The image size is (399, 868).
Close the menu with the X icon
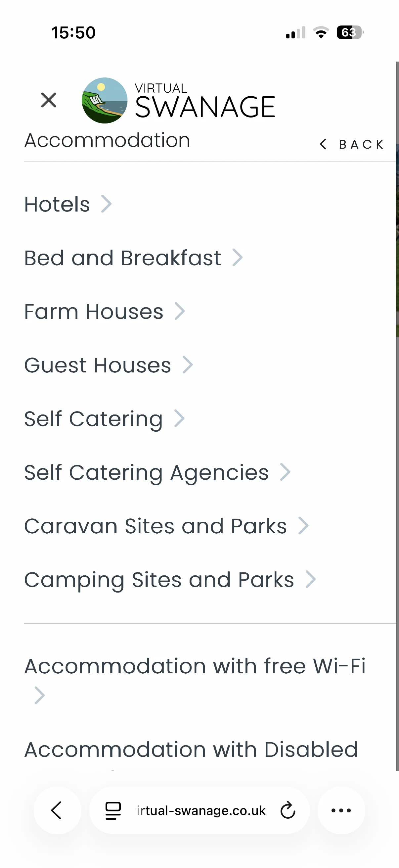(x=49, y=100)
